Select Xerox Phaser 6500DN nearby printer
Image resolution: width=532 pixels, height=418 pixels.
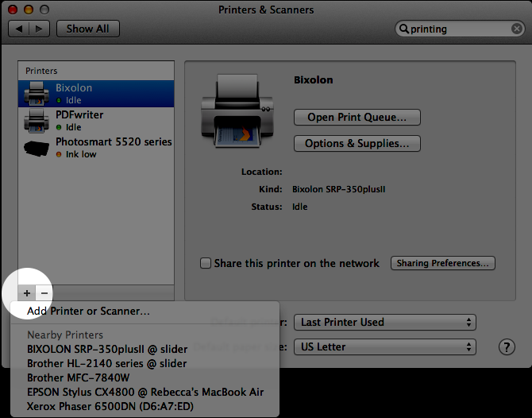(x=145, y=406)
